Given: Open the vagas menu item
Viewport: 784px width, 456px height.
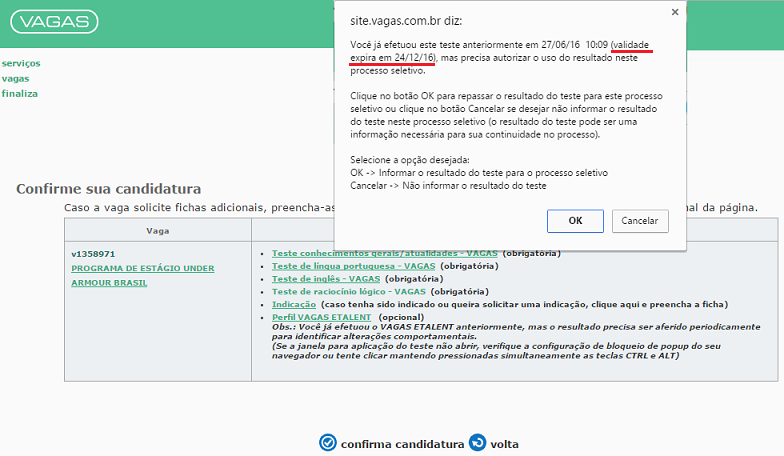Looking at the screenshot, I should click(16, 78).
